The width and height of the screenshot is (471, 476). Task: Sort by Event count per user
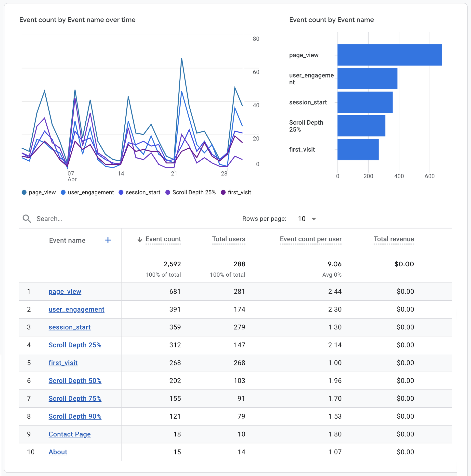(311, 239)
